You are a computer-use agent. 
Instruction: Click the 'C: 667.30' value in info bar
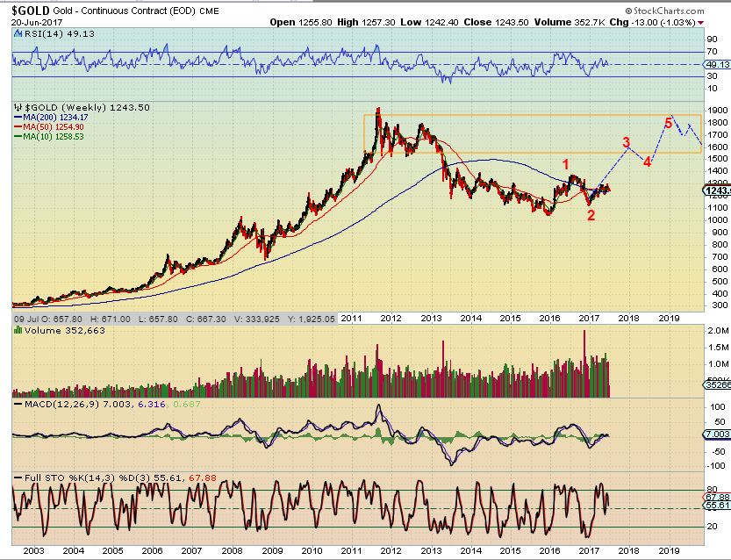[x=206, y=319]
